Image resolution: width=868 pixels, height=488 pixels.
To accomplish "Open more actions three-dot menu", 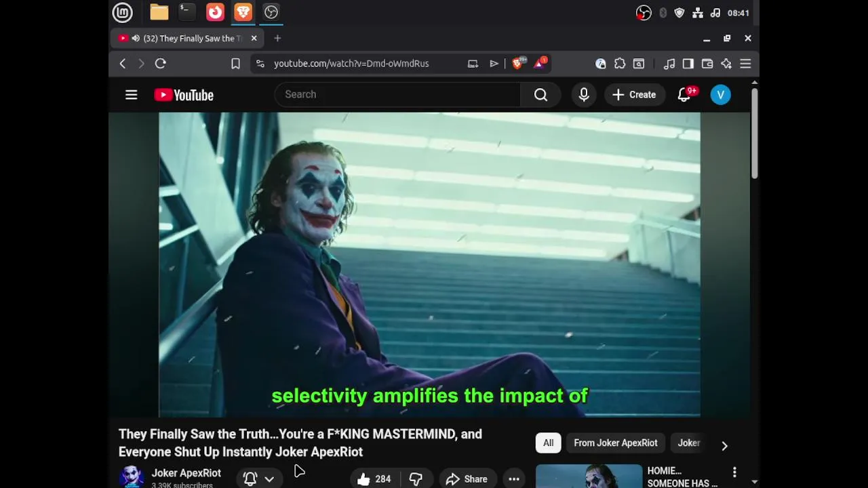I will (x=514, y=479).
